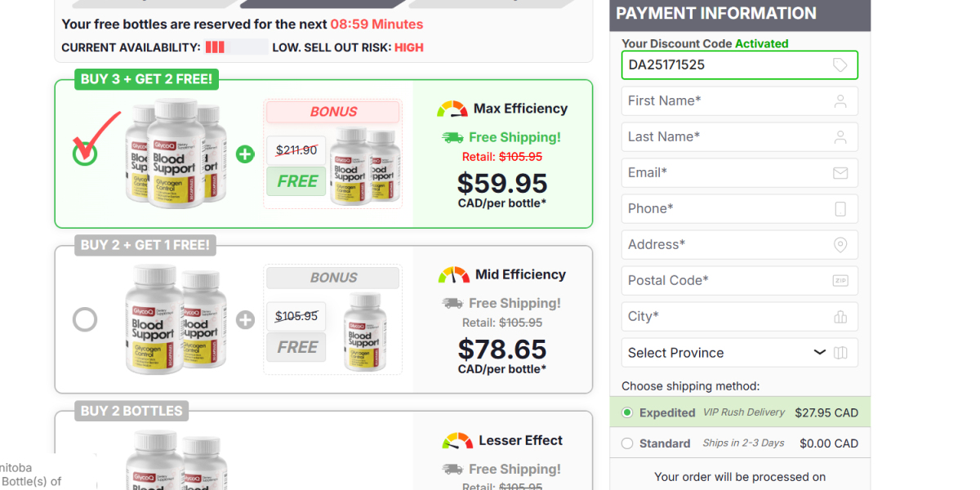Viewport: 980px width, 490px height.
Task: Click the phone icon in Phone field
Action: tap(840, 209)
